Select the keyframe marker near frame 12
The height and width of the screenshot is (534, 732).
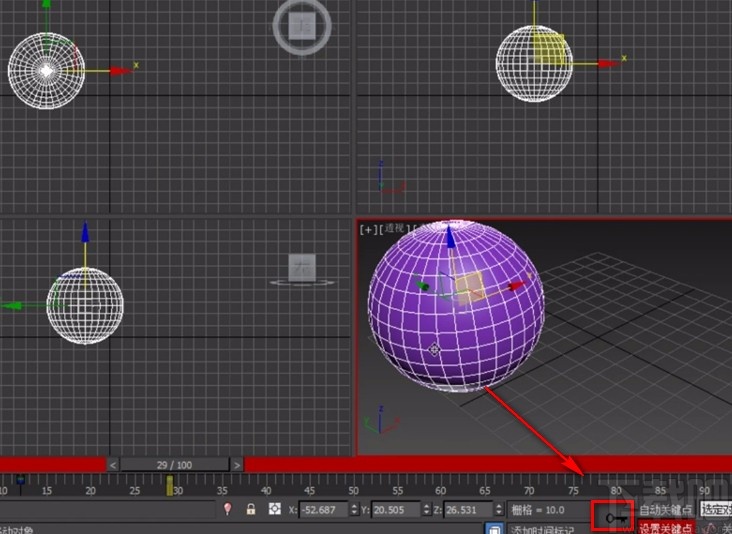20,481
